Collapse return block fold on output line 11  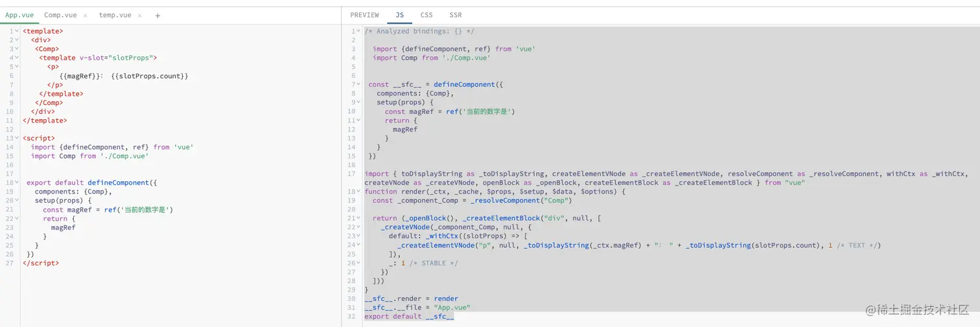point(359,120)
